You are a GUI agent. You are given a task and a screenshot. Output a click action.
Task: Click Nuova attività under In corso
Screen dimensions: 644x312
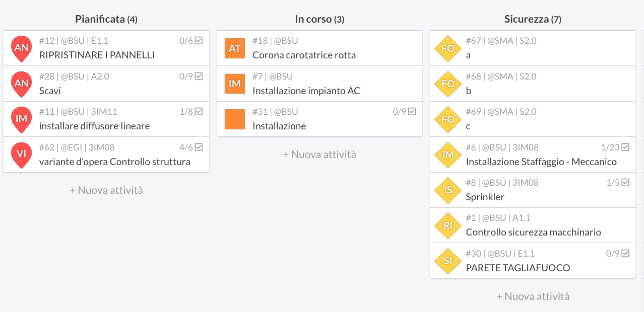click(319, 154)
